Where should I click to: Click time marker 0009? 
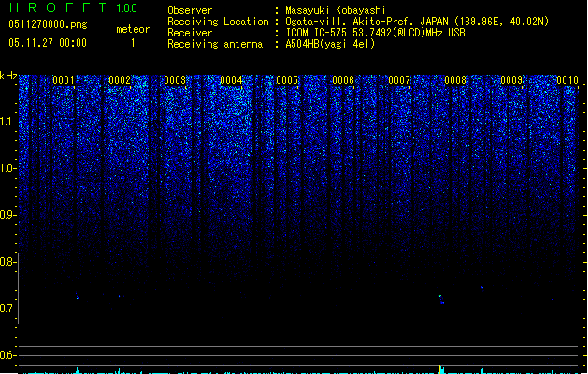pyautogui.click(x=511, y=80)
